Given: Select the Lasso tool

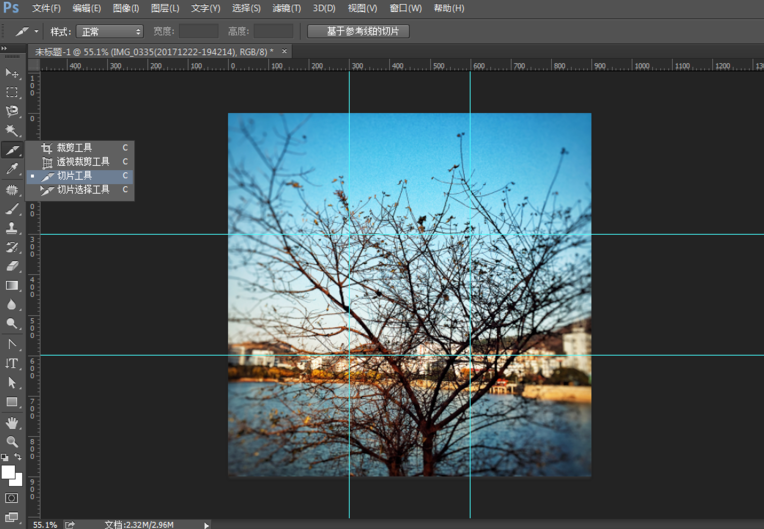Looking at the screenshot, I should pyautogui.click(x=12, y=111).
